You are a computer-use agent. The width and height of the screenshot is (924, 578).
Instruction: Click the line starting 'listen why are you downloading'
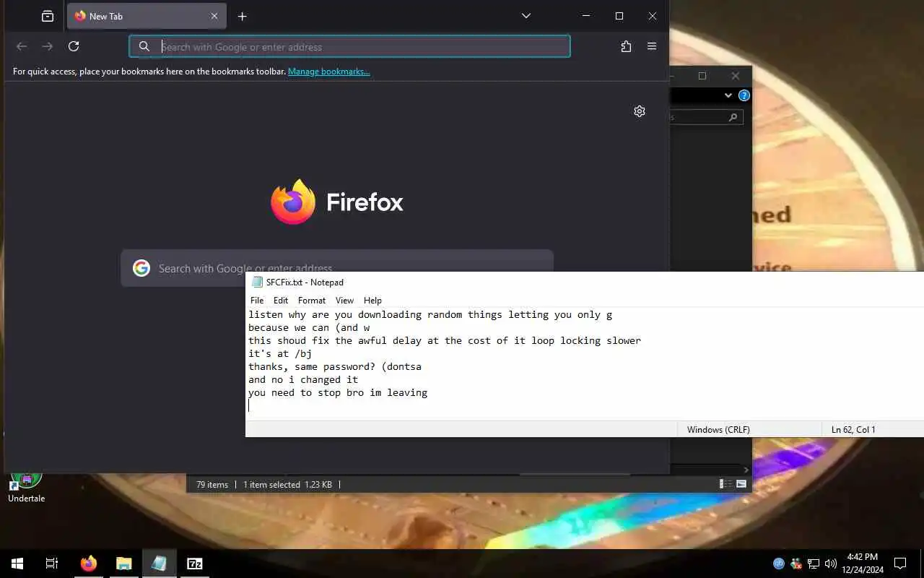coord(430,314)
